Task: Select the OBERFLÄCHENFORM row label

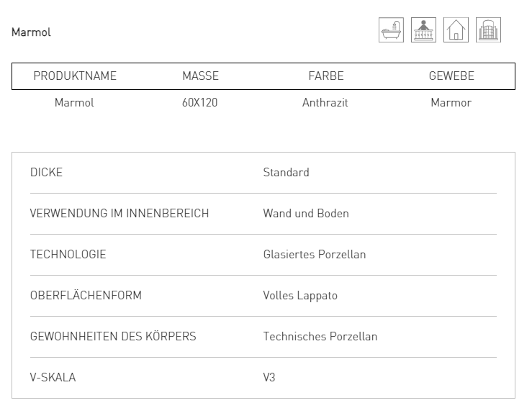Action: (x=86, y=296)
